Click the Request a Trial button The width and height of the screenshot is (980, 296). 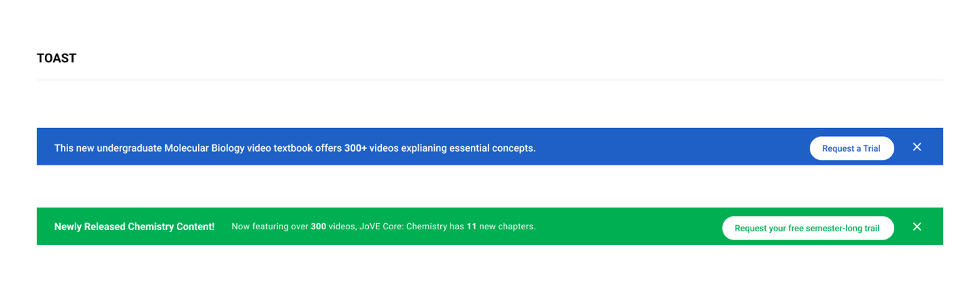coord(851,148)
